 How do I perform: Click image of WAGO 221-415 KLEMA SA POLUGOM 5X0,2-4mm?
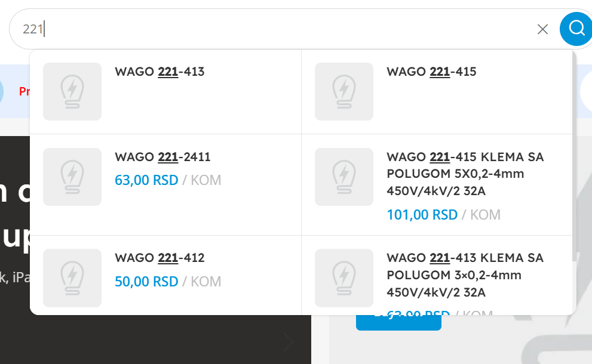(344, 177)
